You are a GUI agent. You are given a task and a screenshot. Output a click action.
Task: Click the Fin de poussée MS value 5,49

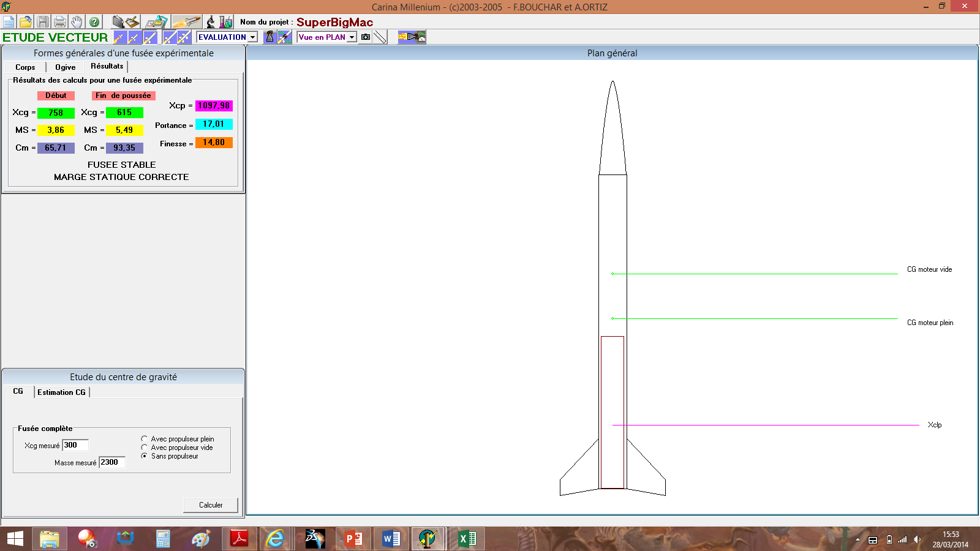(124, 130)
